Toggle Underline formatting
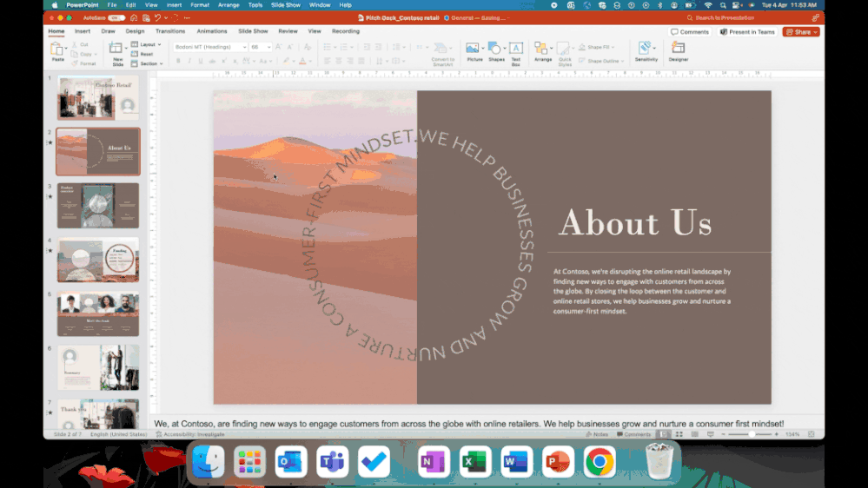 coord(201,61)
